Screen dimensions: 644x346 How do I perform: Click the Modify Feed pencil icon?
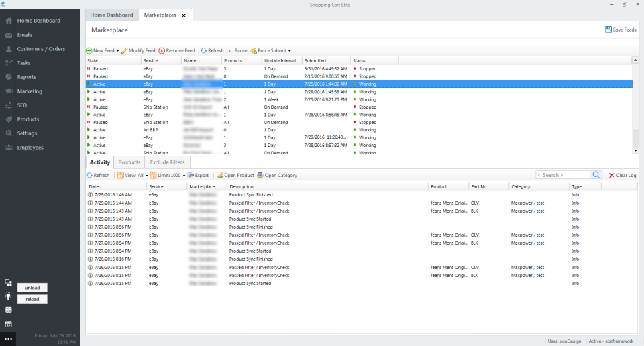point(125,50)
